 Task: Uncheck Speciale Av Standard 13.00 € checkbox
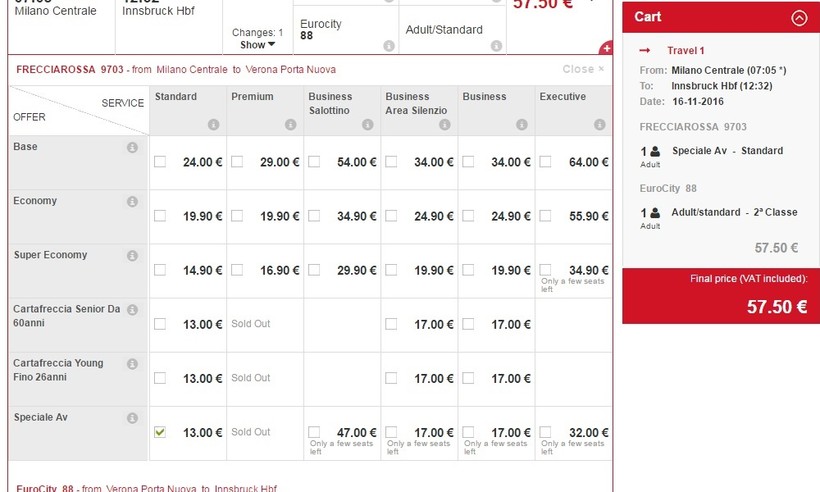coord(160,432)
